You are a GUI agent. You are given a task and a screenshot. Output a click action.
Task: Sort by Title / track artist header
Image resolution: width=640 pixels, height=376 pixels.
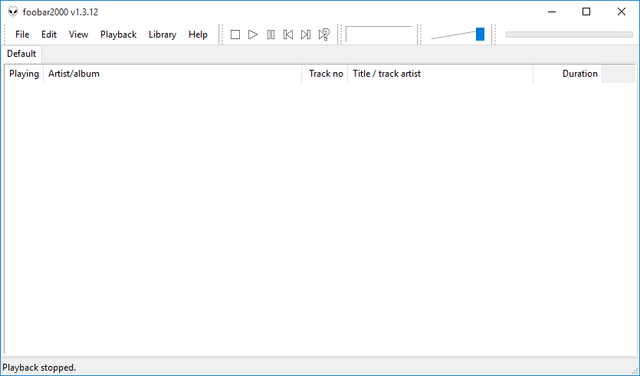click(440, 74)
